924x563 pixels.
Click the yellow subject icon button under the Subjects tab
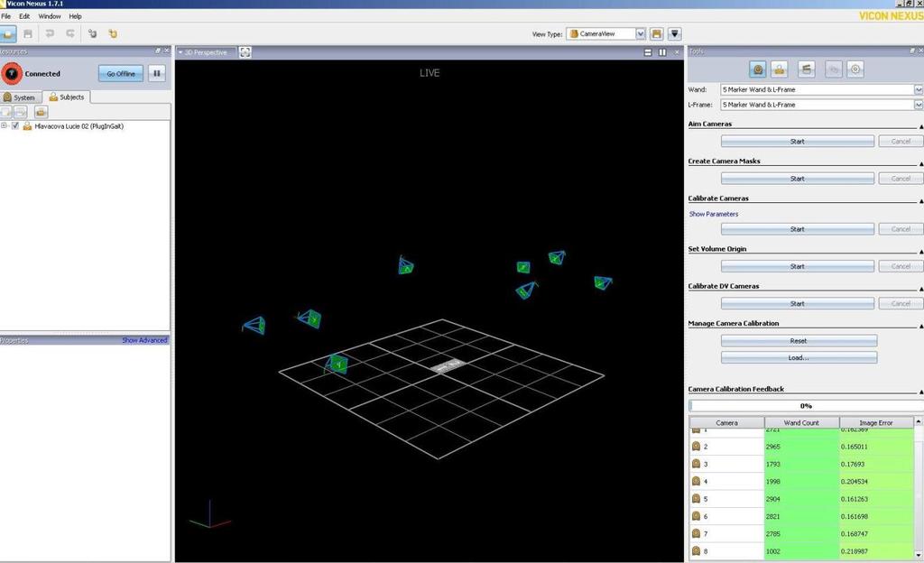tap(41, 112)
